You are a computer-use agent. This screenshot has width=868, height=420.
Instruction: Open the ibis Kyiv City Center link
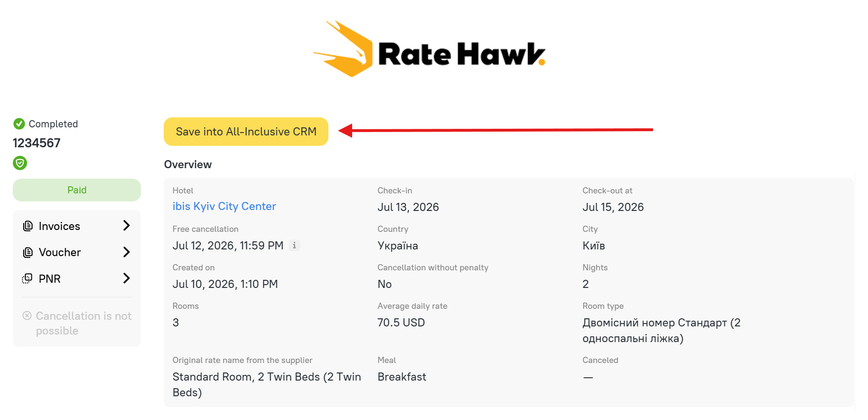pos(224,206)
